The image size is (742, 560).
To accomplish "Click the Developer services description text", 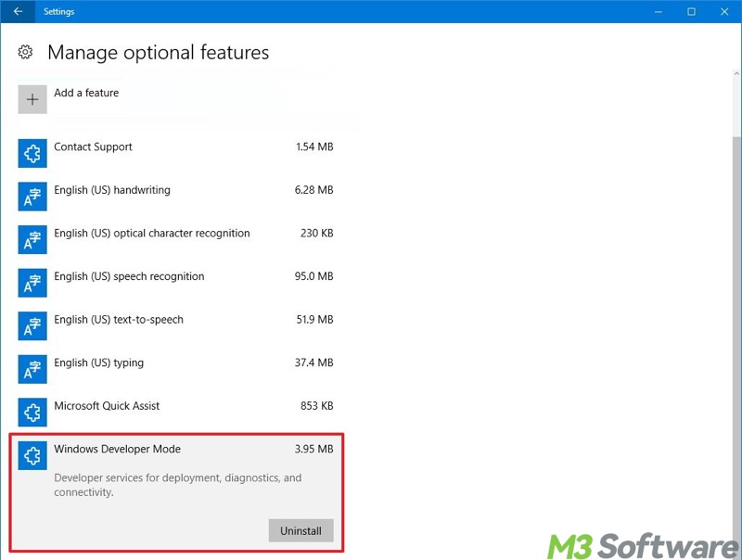I will (x=177, y=485).
